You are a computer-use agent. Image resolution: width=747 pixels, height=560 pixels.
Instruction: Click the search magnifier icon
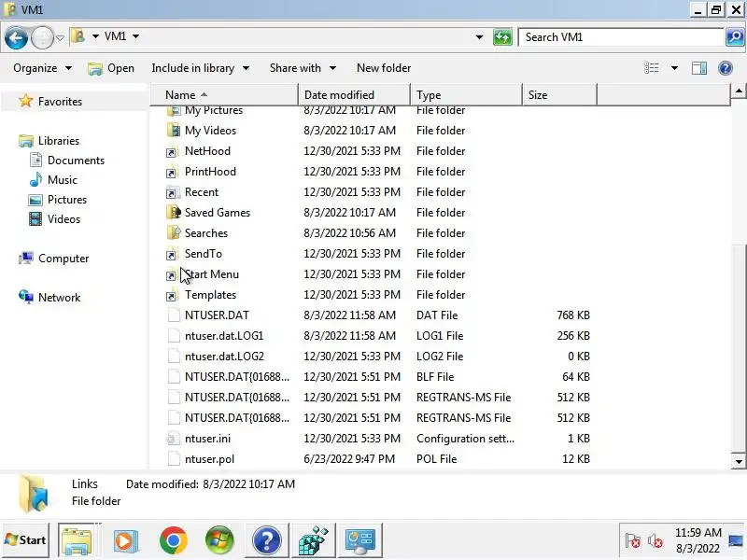735,37
